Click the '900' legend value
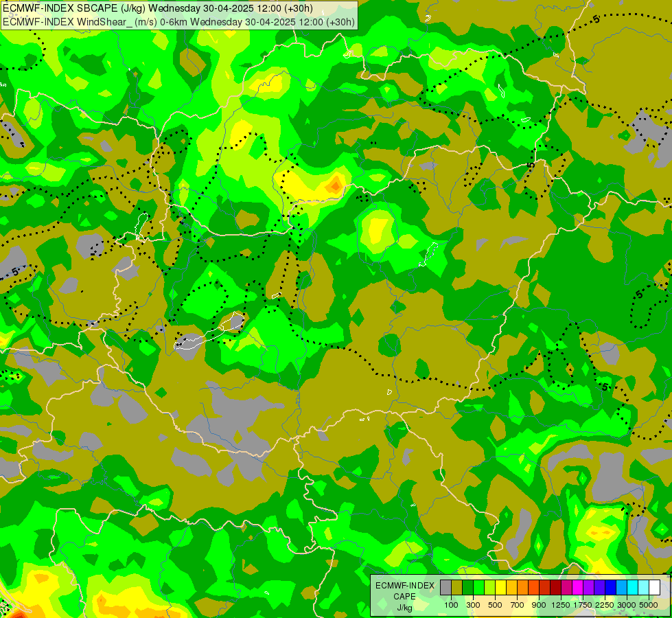 (x=539, y=605)
